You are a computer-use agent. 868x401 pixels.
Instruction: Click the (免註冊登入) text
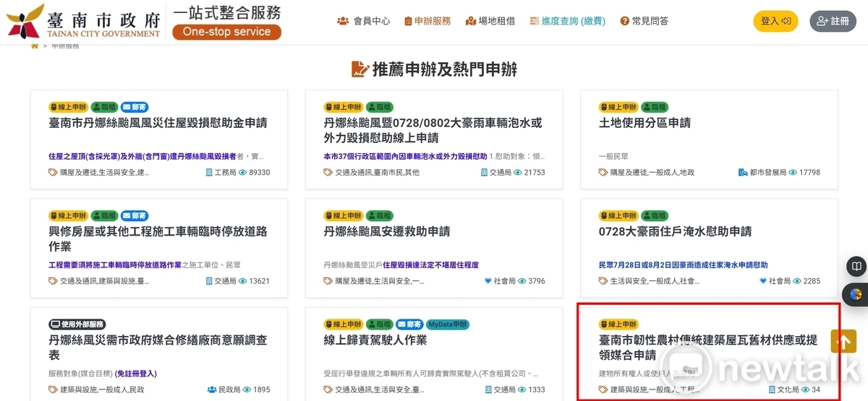pyautogui.click(x=136, y=374)
